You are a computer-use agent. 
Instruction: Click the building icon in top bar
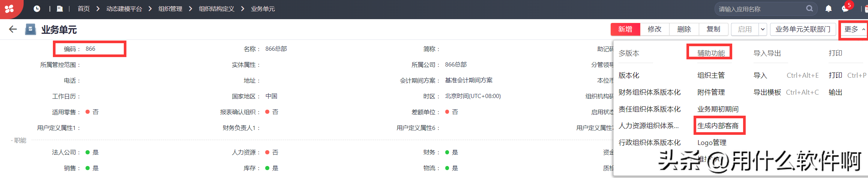[60, 9]
